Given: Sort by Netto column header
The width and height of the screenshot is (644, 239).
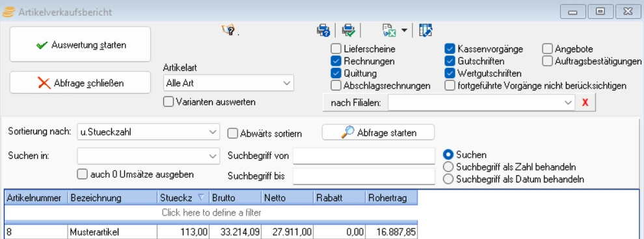Looking at the screenshot, I should (287, 198).
